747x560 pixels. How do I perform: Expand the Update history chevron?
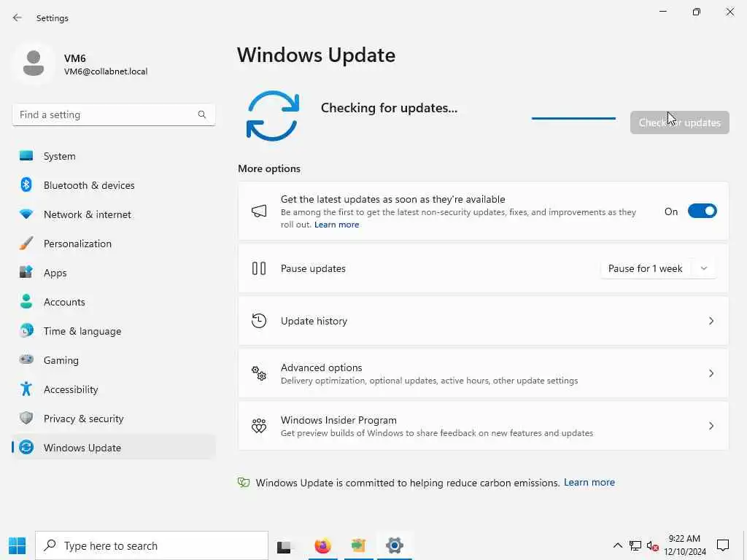[711, 321]
